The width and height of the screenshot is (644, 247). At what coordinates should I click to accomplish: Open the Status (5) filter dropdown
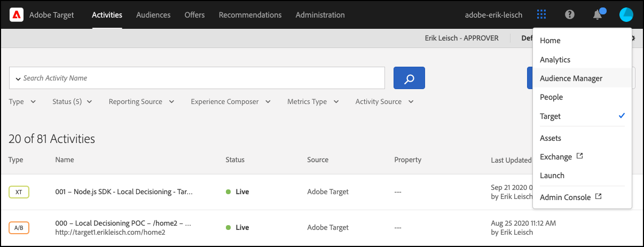click(72, 102)
